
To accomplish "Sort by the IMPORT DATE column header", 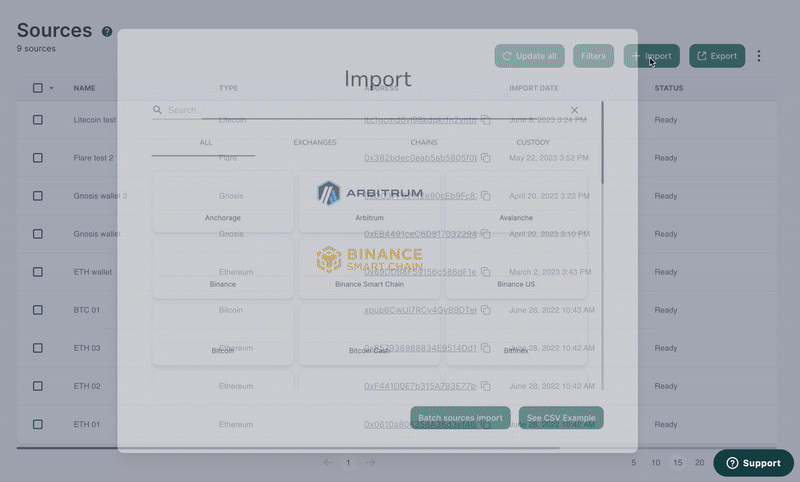I will 534,88.
